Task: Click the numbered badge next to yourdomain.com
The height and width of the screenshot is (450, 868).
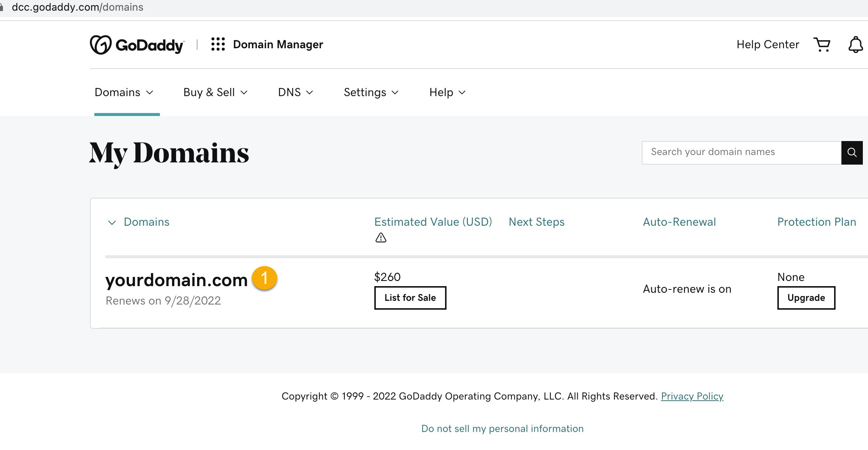Action: (264, 279)
